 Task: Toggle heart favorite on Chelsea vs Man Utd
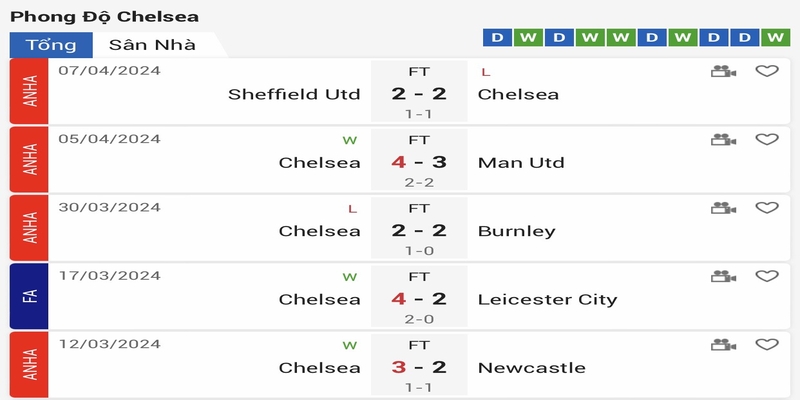(x=767, y=139)
